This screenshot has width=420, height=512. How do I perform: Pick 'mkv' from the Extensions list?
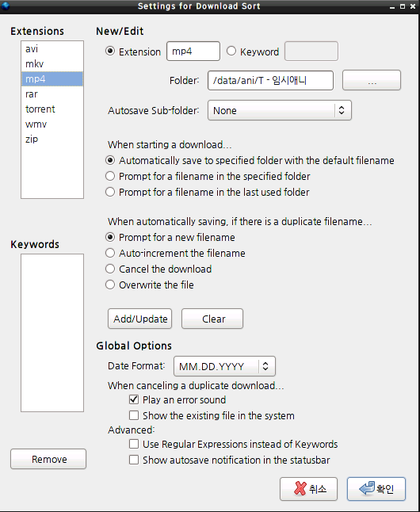pyautogui.click(x=52, y=63)
